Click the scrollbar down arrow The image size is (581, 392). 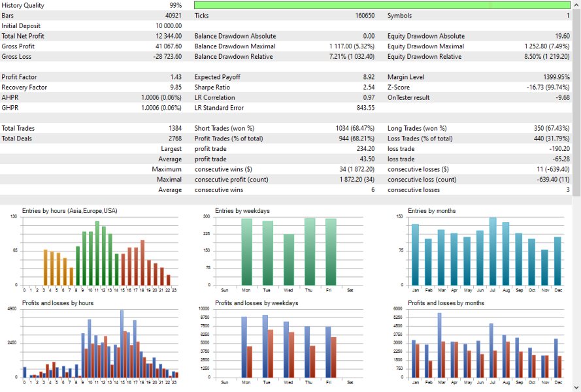pyautogui.click(x=577, y=386)
